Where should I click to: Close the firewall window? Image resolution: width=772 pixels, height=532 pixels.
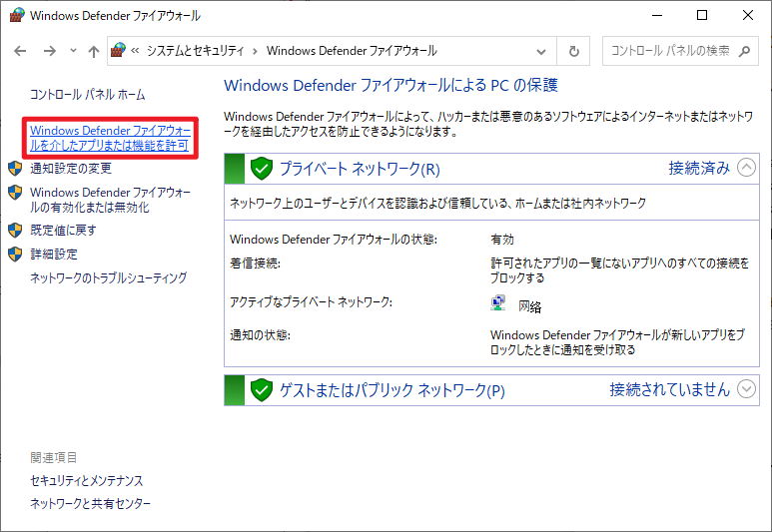pyautogui.click(x=747, y=15)
